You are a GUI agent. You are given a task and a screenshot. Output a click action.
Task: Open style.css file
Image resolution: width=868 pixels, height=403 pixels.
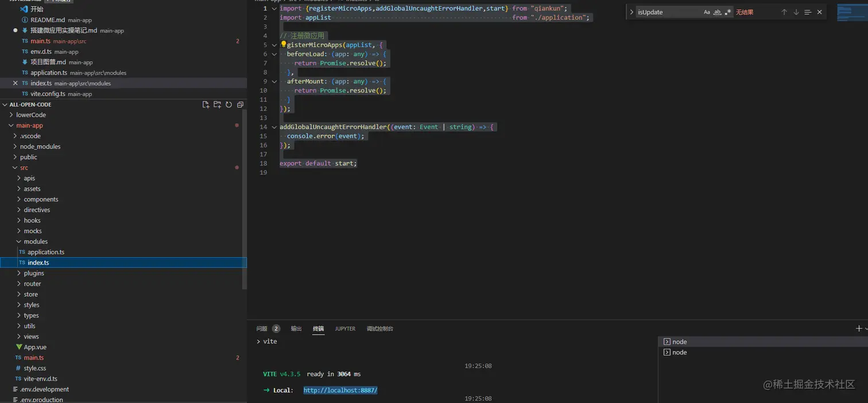[35, 368]
